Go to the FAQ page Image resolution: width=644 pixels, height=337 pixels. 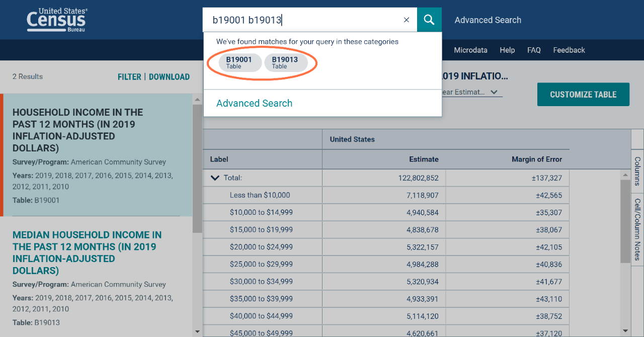pyautogui.click(x=534, y=50)
